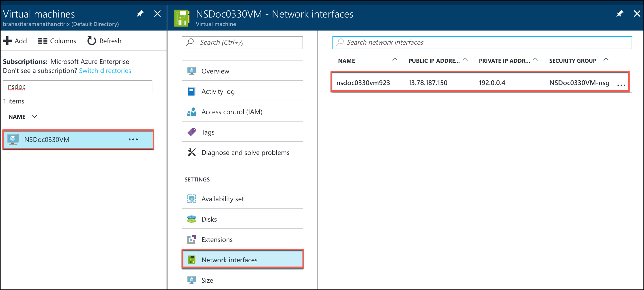Click the Search (Ctrl+/) menu field
This screenshot has width=644, height=290.
(x=242, y=42)
